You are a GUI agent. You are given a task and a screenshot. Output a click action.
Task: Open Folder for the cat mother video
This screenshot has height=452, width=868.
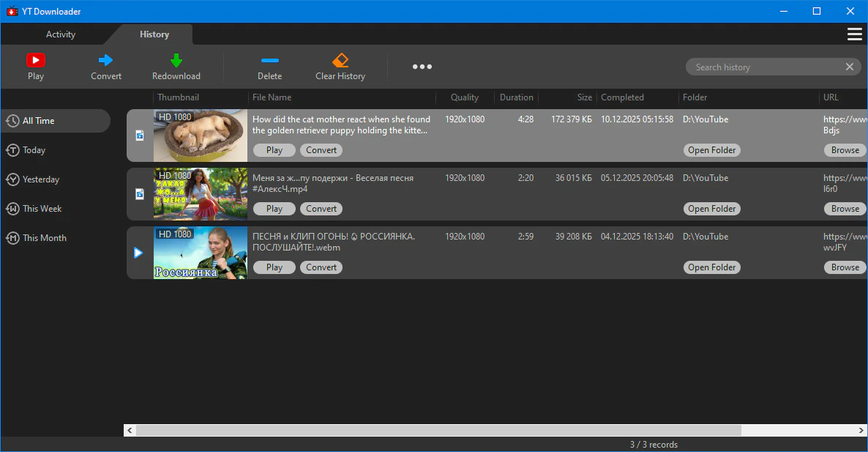tap(711, 150)
